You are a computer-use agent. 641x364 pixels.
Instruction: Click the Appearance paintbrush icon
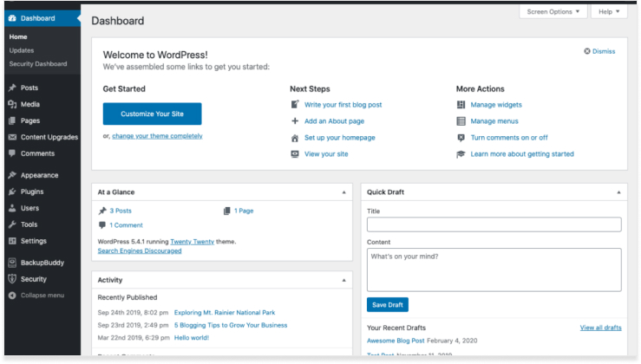pyautogui.click(x=12, y=175)
